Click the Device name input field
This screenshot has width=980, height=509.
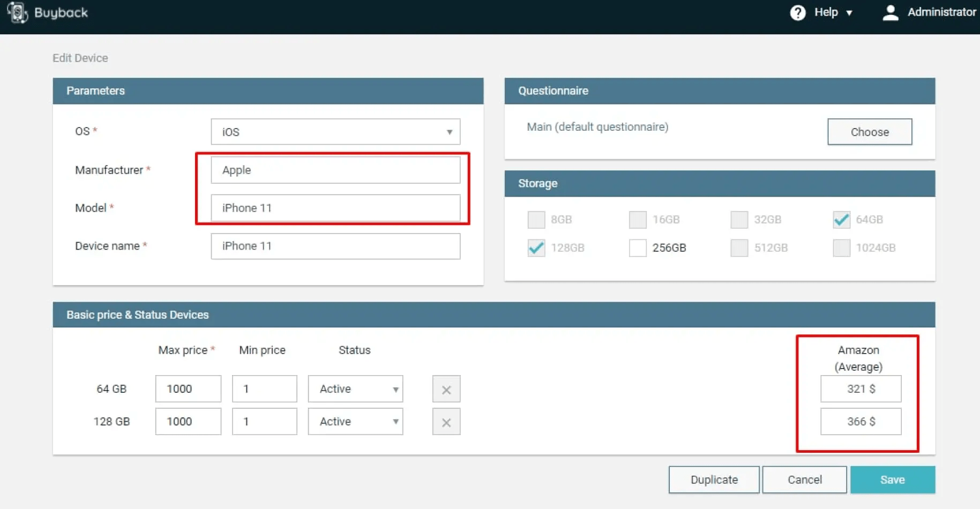pyautogui.click(x=335, y=246)
